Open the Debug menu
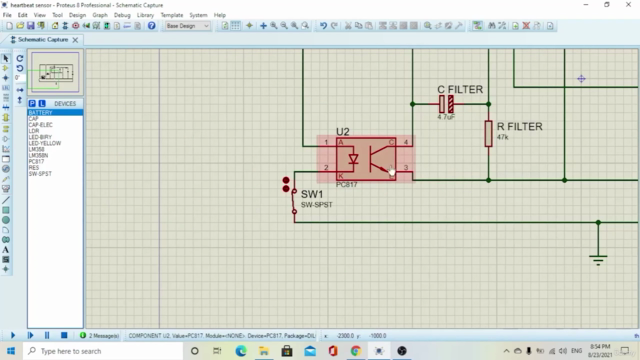The width and height of the screenshot is (640, 360). pyautogui.click(x=122, y=15)
